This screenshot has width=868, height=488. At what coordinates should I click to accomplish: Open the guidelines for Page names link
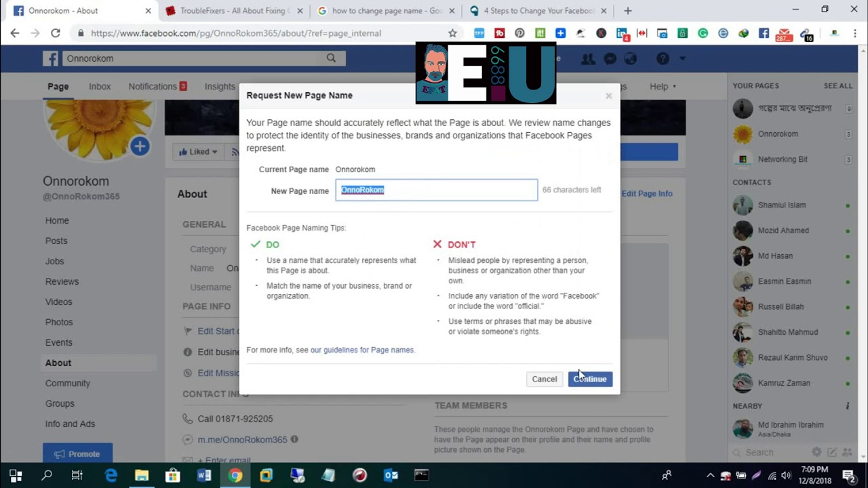tap(362, 350)
